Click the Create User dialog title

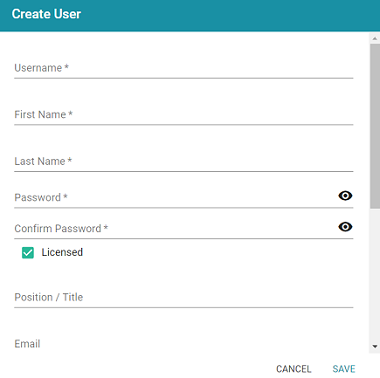click(46, 14)
